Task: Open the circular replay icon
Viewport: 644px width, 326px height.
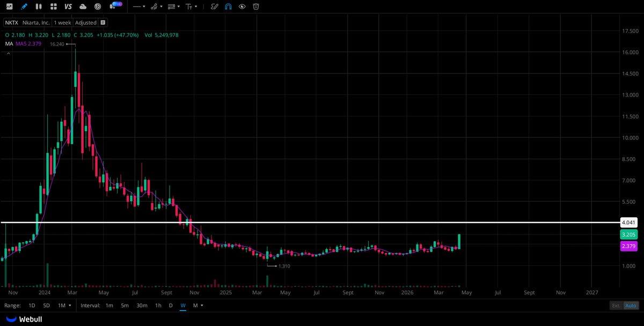Action: coord(98,6)
